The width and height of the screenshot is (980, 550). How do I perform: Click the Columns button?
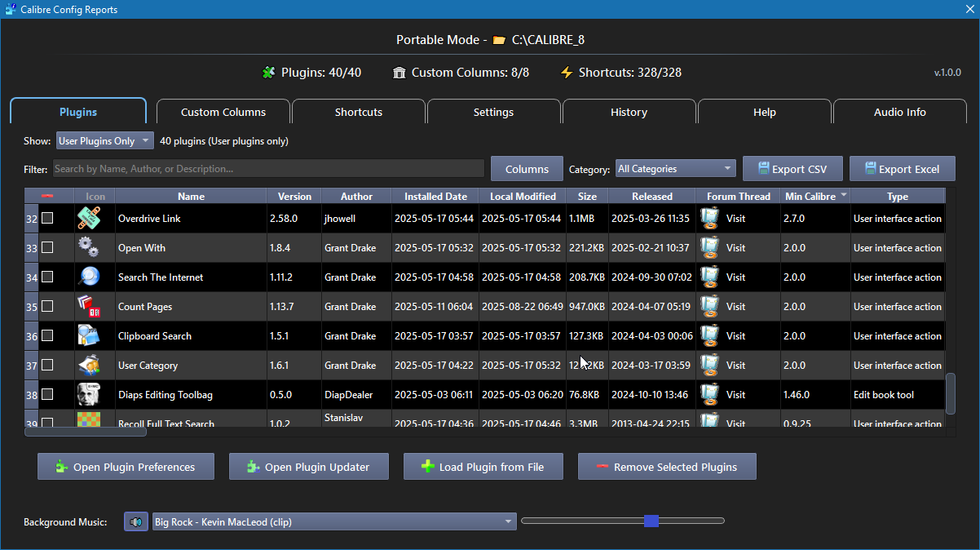click(x=527, y=169)
